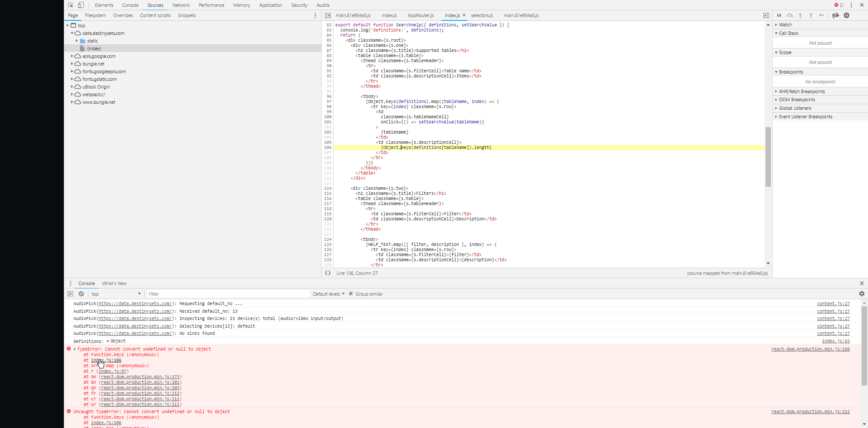Click the red error count indicator
868x428 pixels.
point(838,5)
